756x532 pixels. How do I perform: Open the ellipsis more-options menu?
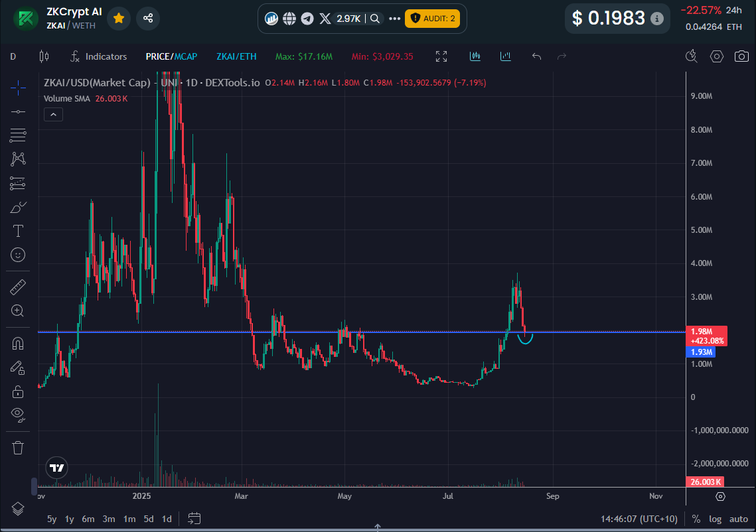pos(394,19)
